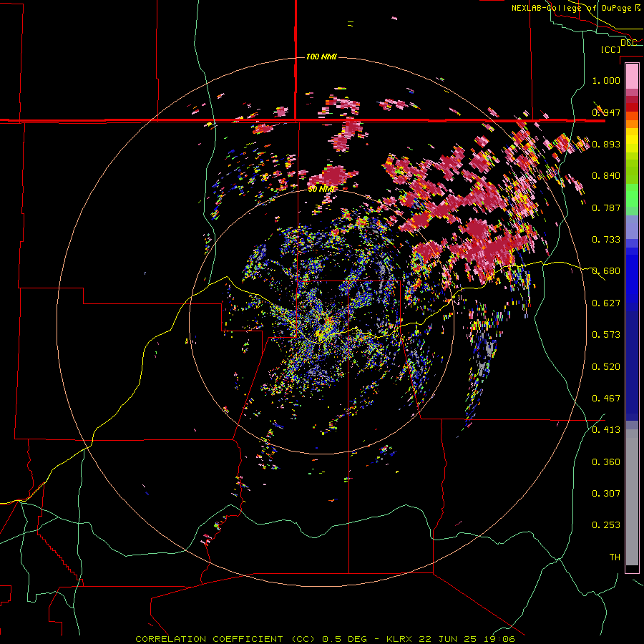Select the 0.360 scale value

[606, 462]
